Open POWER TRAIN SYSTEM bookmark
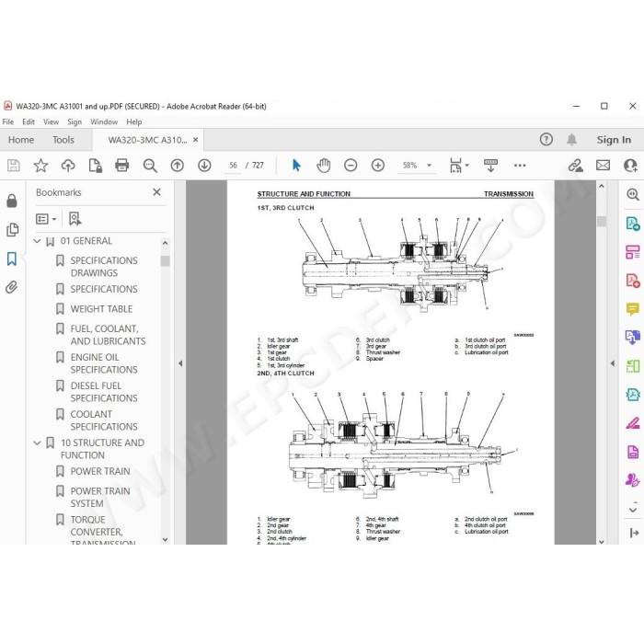This screenshot has height=644, width=644. point(100,498)
